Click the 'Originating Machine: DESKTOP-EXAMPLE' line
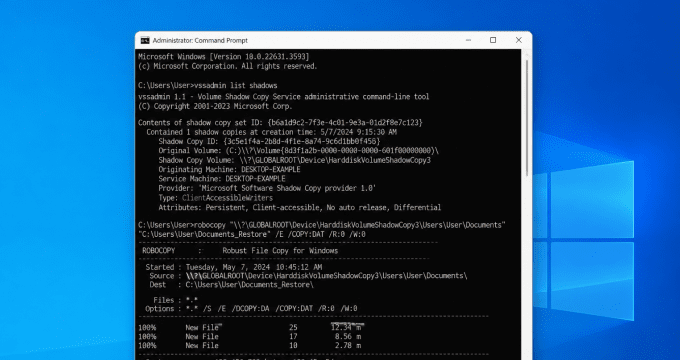 click(x=229, y=170)
